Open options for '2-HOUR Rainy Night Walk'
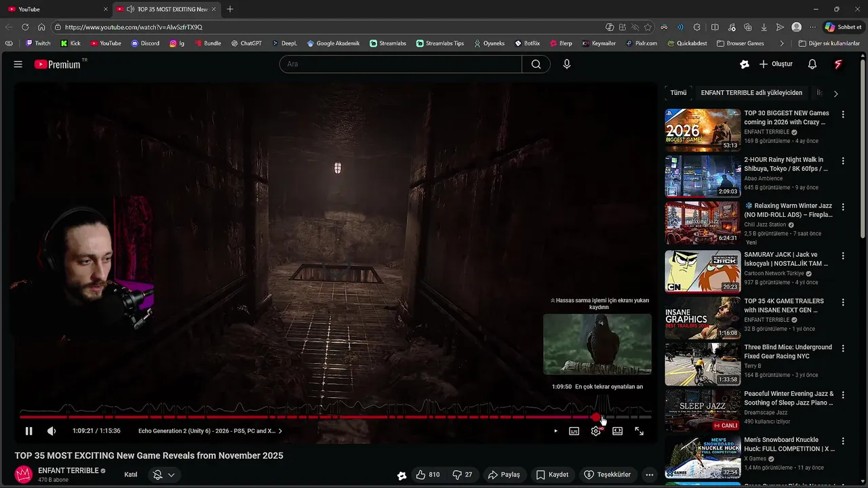868x488 pixels. [x=843, y=161]
